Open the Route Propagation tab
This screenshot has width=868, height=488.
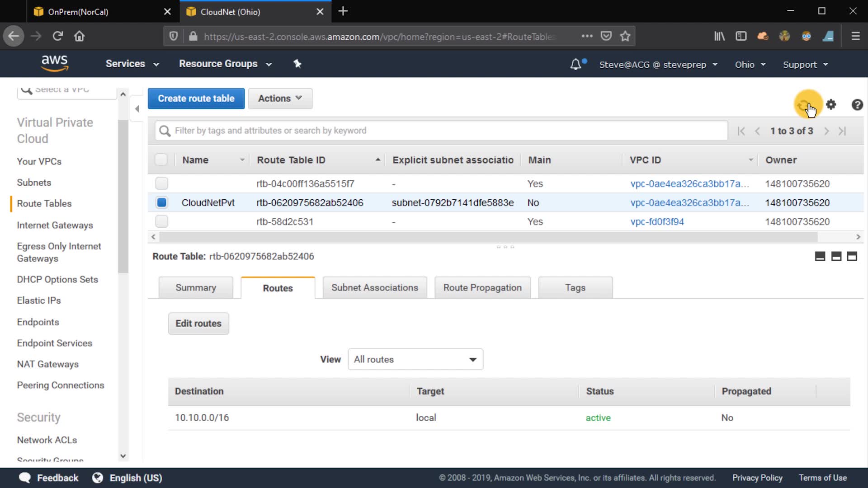(482, 288)
